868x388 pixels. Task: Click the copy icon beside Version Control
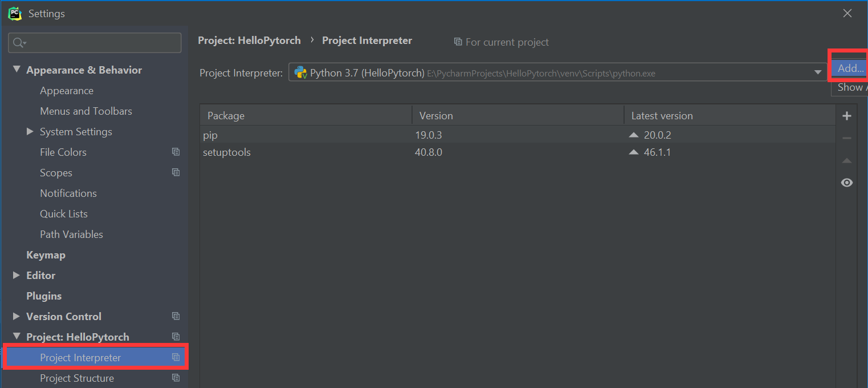coord(176,316)
